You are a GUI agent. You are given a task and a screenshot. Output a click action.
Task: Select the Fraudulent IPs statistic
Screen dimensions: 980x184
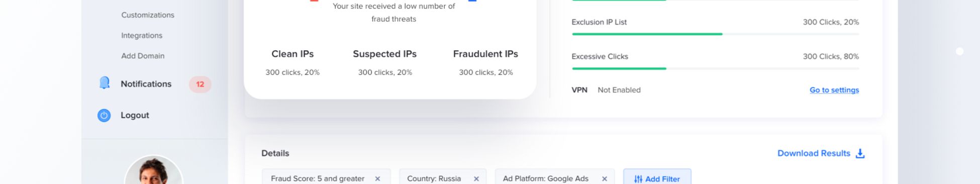pos(485,62)
